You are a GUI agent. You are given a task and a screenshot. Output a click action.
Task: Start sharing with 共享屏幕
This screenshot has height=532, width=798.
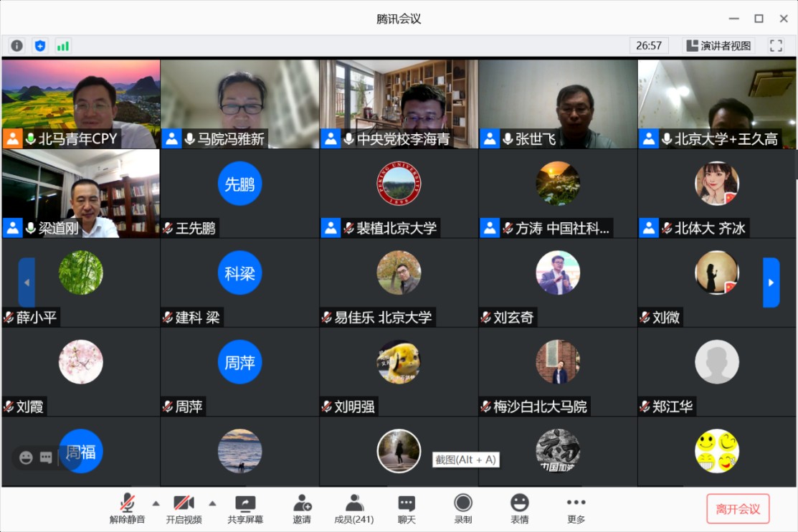tap(245, 508)
